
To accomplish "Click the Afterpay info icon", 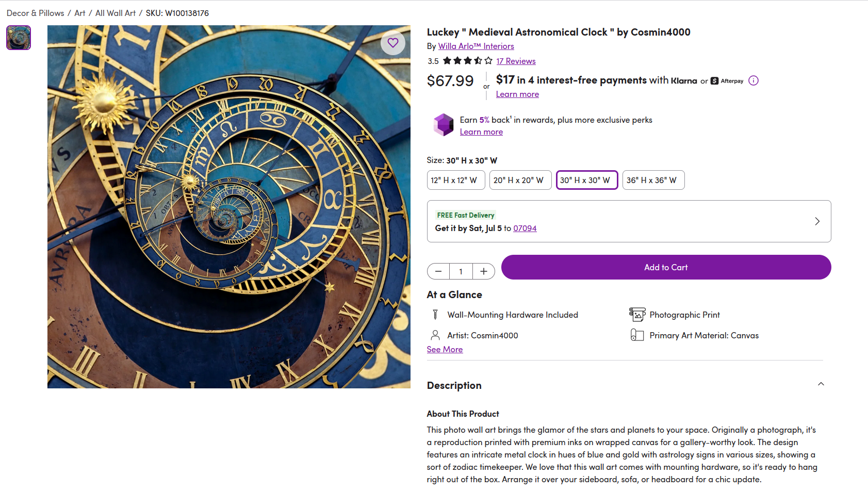I will click(754, 80).
